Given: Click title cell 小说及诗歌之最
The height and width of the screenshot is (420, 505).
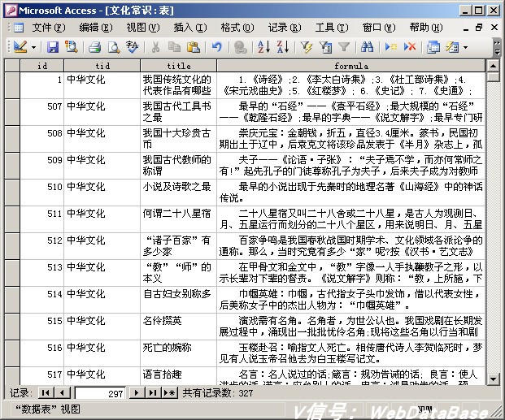Looking at the screenshot, I should pyautogui.click(x=179, y=193).
